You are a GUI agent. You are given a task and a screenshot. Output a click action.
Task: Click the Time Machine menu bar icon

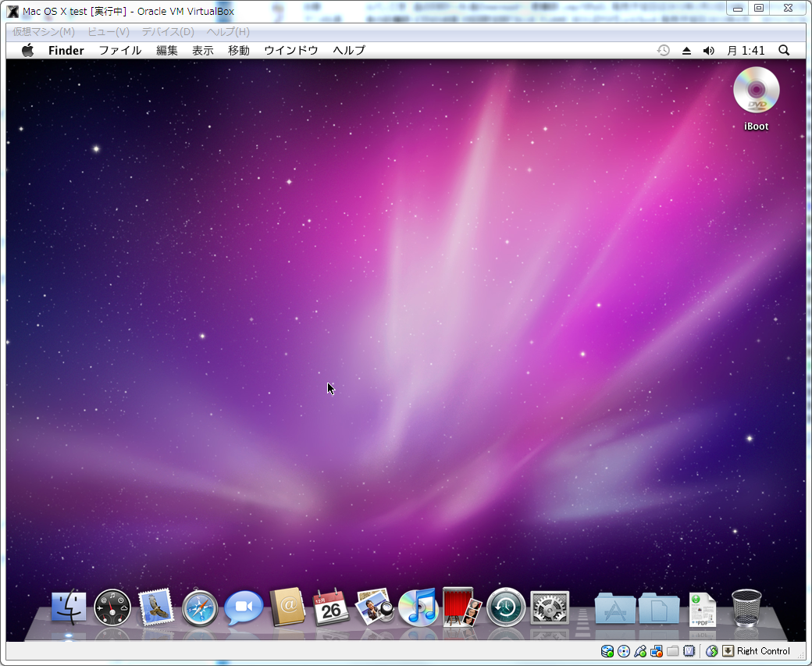(x=664, y=50)
